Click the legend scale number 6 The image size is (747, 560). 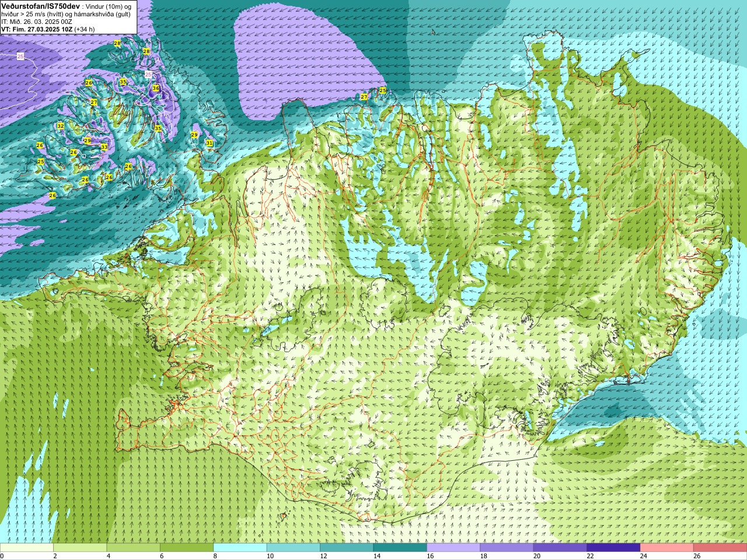click(162, 556)
